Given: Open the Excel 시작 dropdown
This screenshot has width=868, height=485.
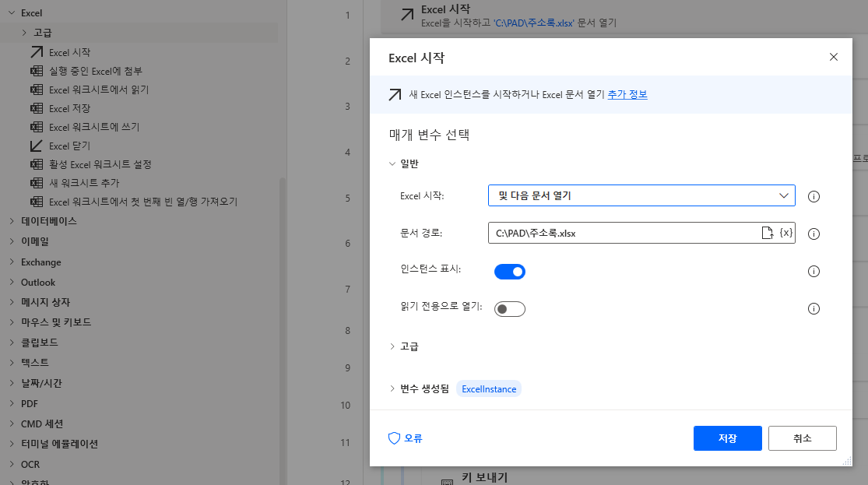Looking at the screenshot, I should [641, 195].
